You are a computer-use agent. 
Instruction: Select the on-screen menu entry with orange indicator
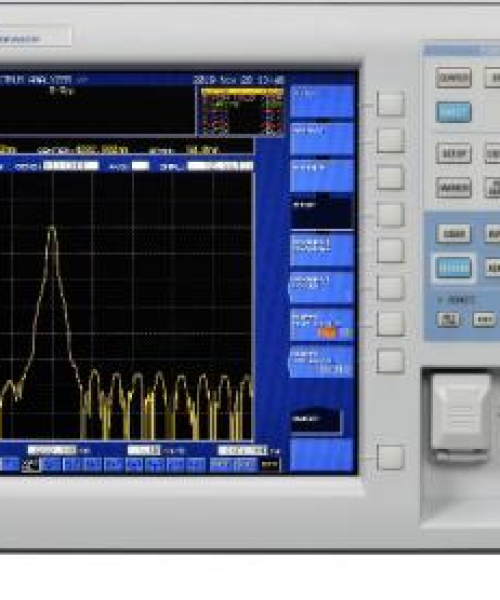(322, 325)
